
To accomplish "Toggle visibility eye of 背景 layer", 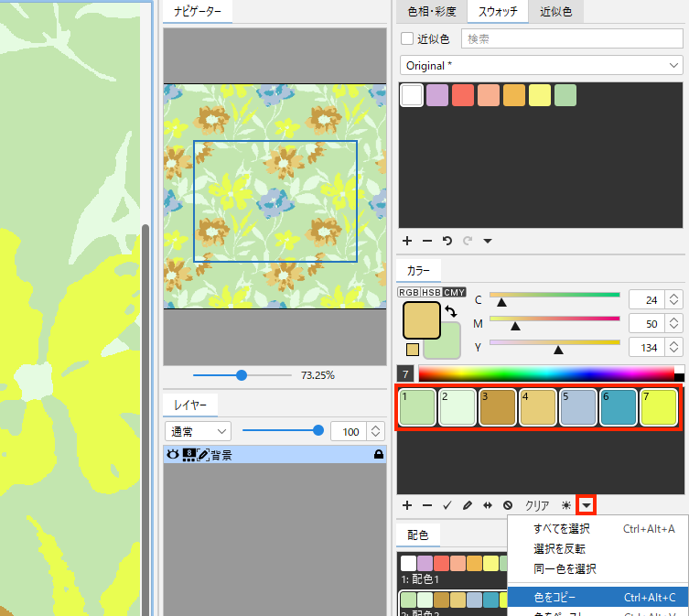I will pyautogui.click(x=173, y=454).
